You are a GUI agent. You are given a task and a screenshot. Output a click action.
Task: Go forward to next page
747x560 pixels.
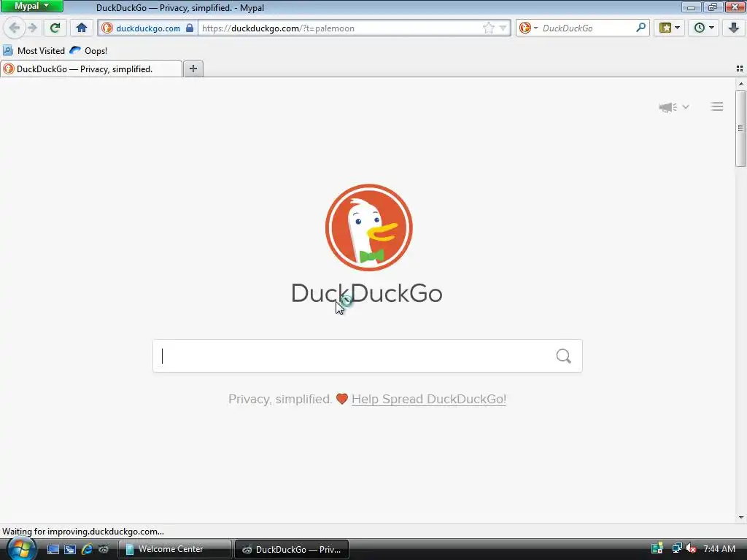[x=32, y=28]
